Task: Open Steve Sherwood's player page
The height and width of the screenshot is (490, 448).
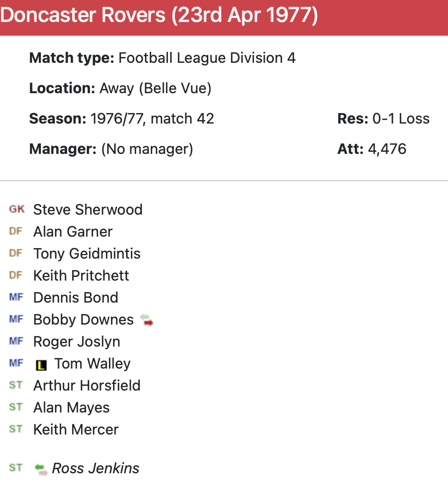Action: [x=88, y=209]
